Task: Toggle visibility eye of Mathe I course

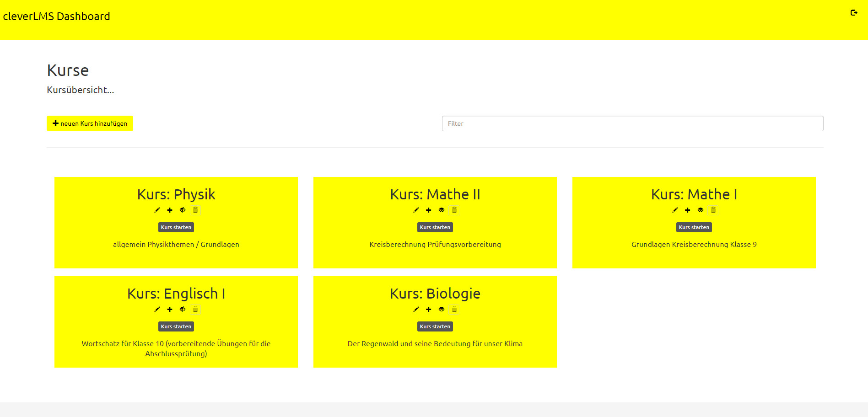Action: (x=701, y=210)
